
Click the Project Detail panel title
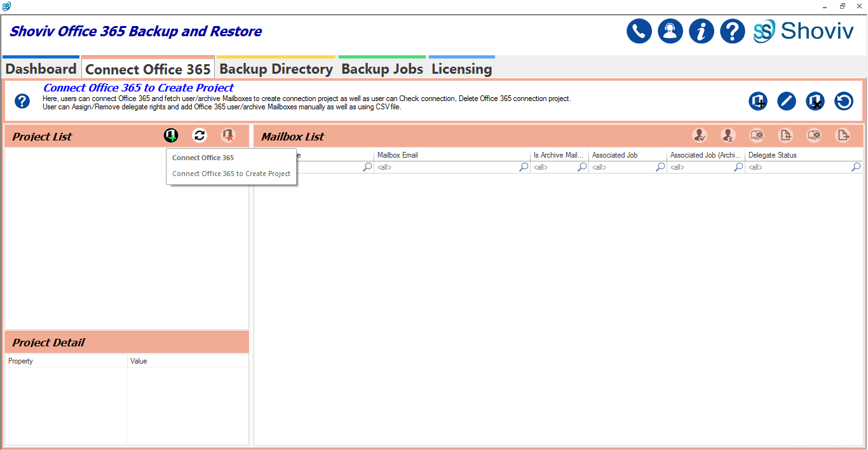[x=48, y=343]
